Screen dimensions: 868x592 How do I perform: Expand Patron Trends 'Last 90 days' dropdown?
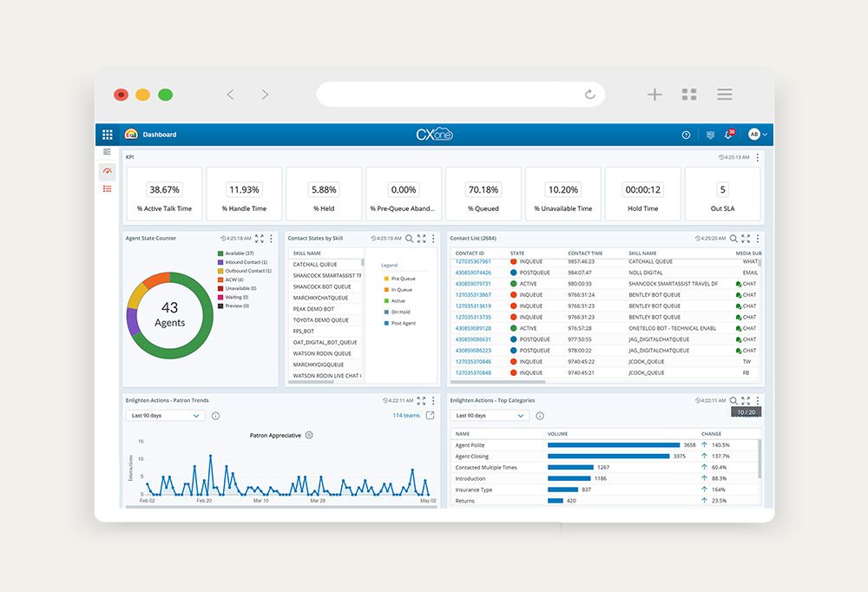point(165,416)
